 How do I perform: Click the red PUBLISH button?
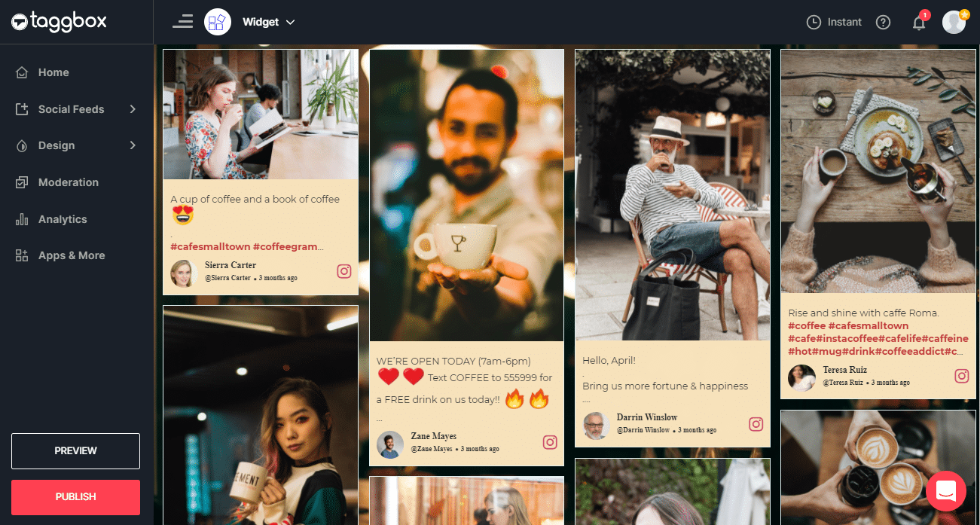[75, 497]
